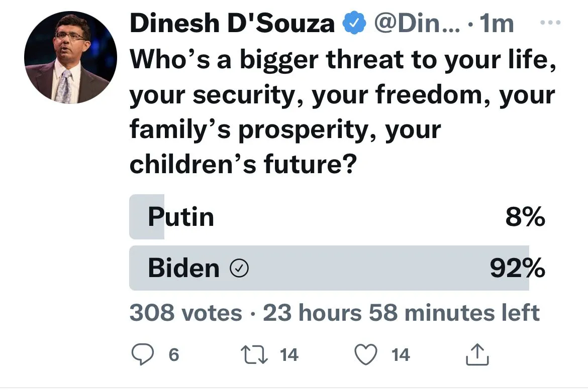Click the reply count number 6
The image size is (588, 390).
[x=173, y=355]
